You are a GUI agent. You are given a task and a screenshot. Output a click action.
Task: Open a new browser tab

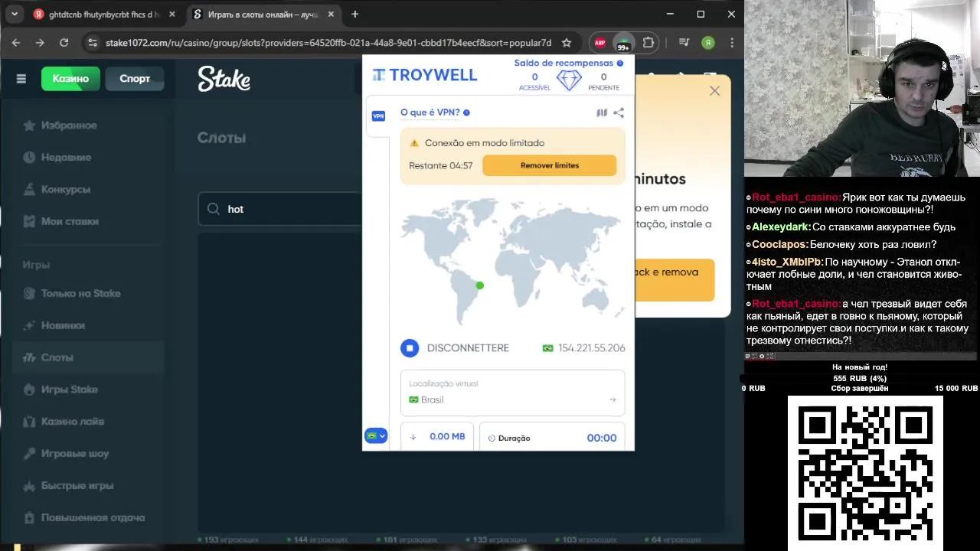[354, 14]
